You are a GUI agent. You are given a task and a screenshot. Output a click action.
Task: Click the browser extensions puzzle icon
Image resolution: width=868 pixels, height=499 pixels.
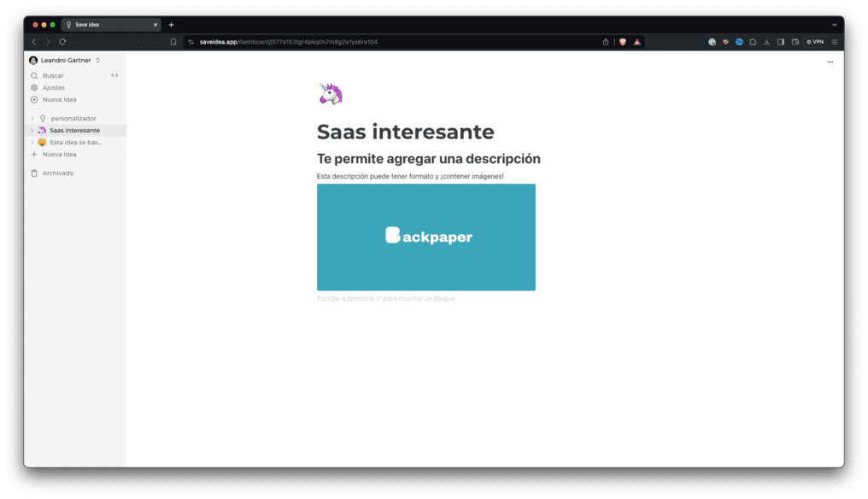point(753,41)
